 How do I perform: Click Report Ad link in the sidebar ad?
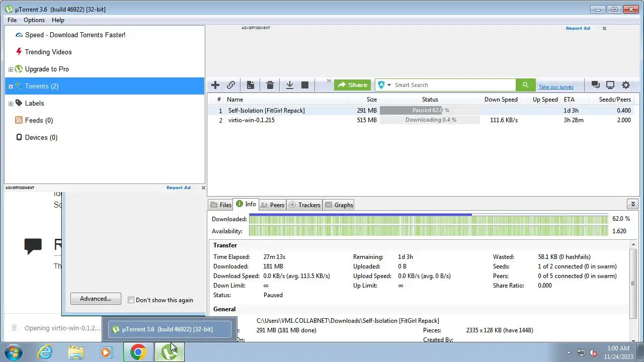pyautogui.click(x=179, y=188)
